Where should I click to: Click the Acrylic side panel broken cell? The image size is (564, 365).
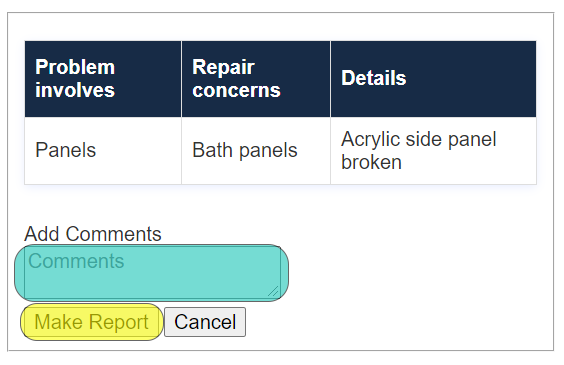(x=433, y=150)
